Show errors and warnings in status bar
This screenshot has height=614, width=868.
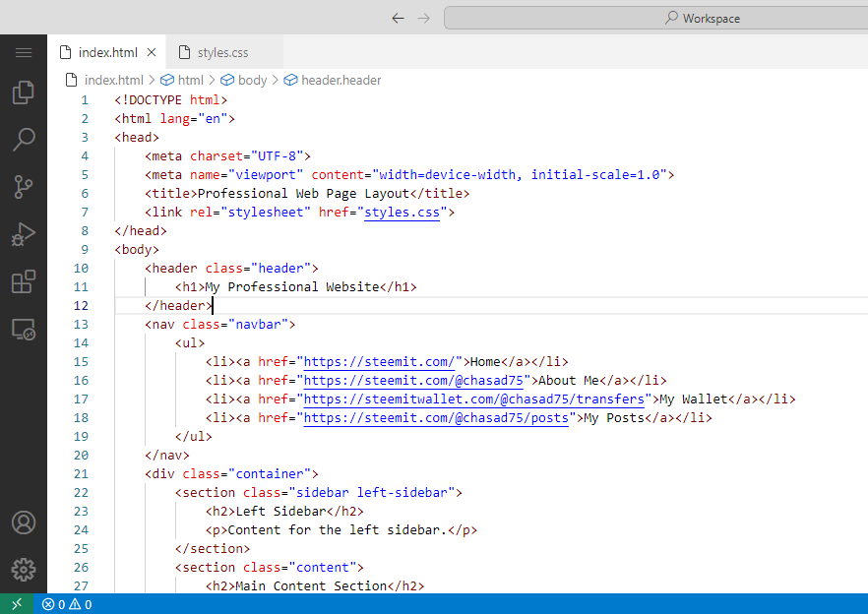point(67,604)
